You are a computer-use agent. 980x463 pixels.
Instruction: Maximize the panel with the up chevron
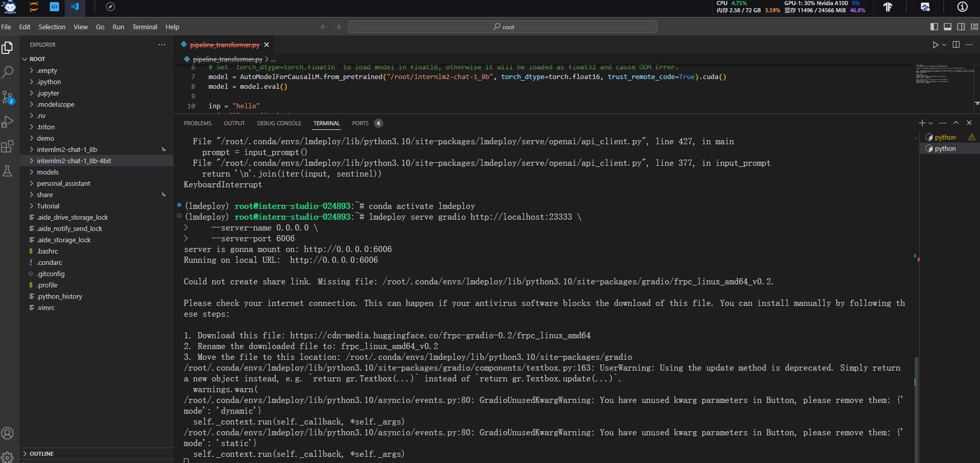click(956, 123)
